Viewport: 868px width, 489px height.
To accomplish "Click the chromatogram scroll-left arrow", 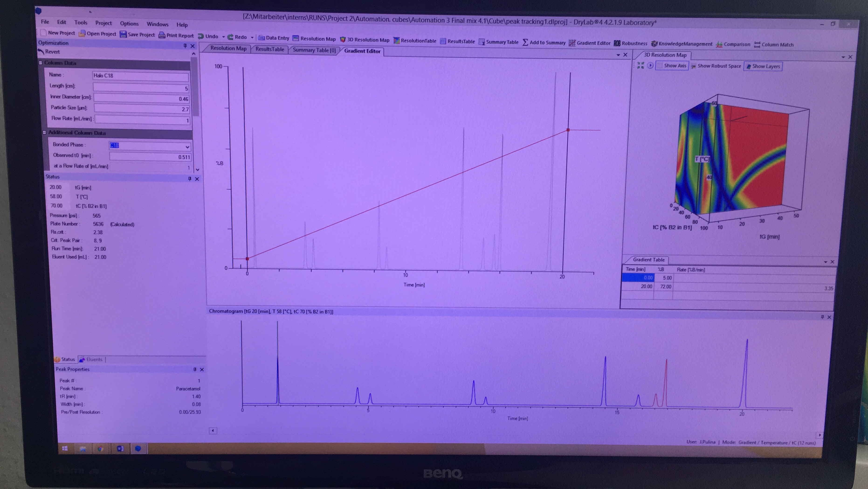I will [x=213, y=431].
